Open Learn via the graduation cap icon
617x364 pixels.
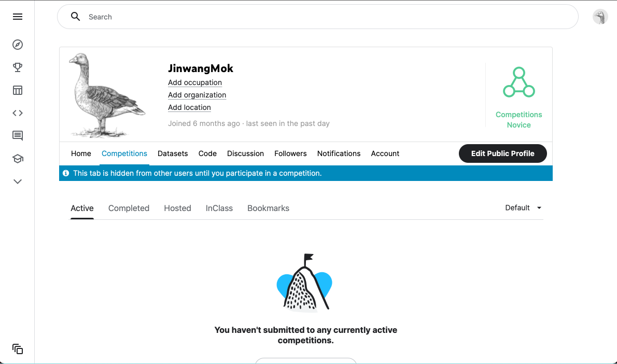click(x=17, y=159)
